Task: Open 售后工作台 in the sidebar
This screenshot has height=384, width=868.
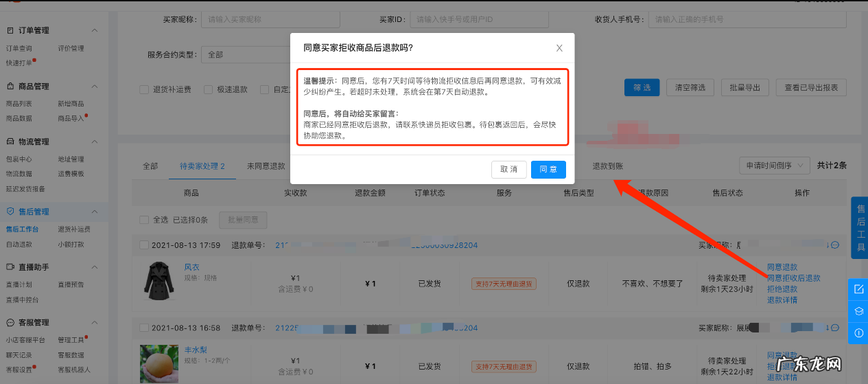Action: pos(22,229)
